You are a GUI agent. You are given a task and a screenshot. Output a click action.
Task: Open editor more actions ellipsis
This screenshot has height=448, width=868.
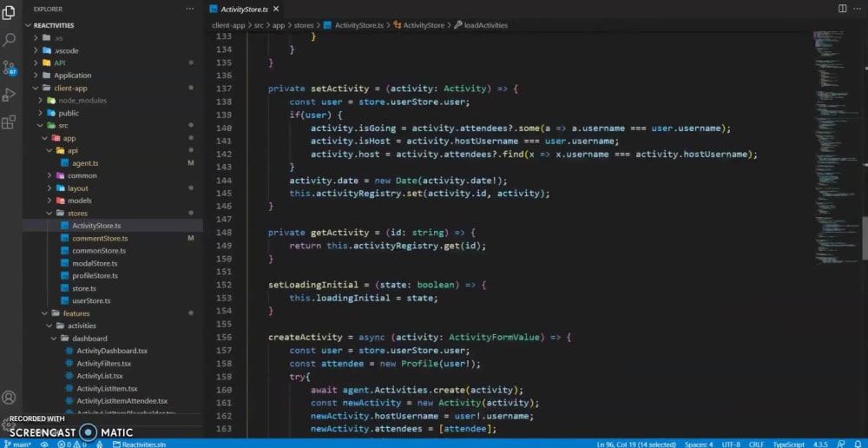point(858,9)
